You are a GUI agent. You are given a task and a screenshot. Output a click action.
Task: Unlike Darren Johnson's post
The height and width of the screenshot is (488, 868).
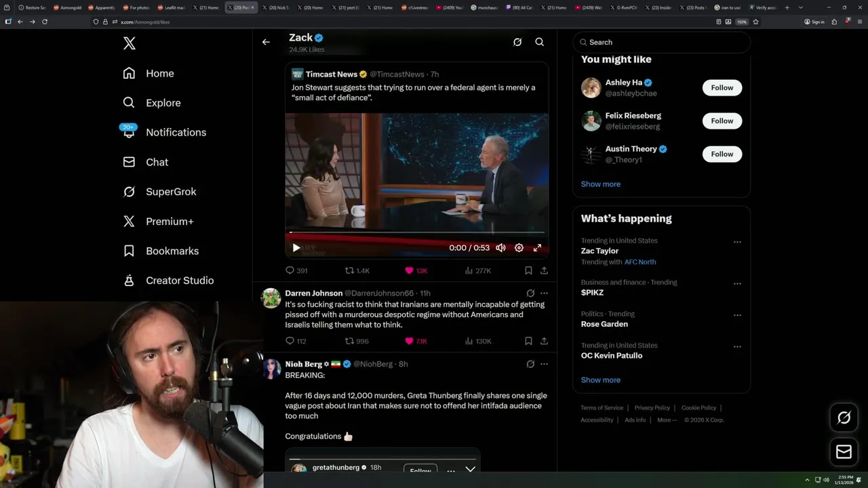416,341
